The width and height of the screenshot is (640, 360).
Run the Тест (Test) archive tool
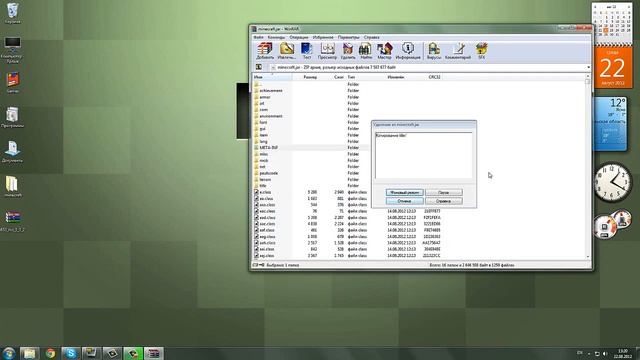click(307, 51)
